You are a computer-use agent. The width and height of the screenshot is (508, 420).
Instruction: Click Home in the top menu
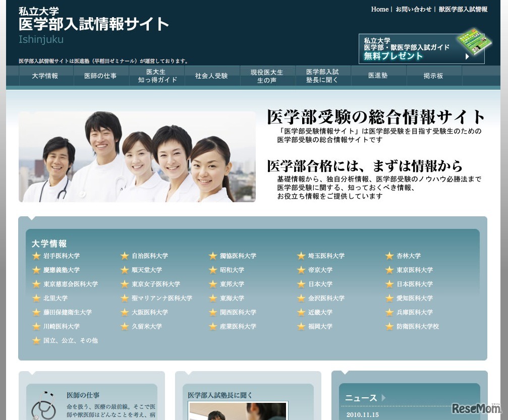tap(379, 9)
